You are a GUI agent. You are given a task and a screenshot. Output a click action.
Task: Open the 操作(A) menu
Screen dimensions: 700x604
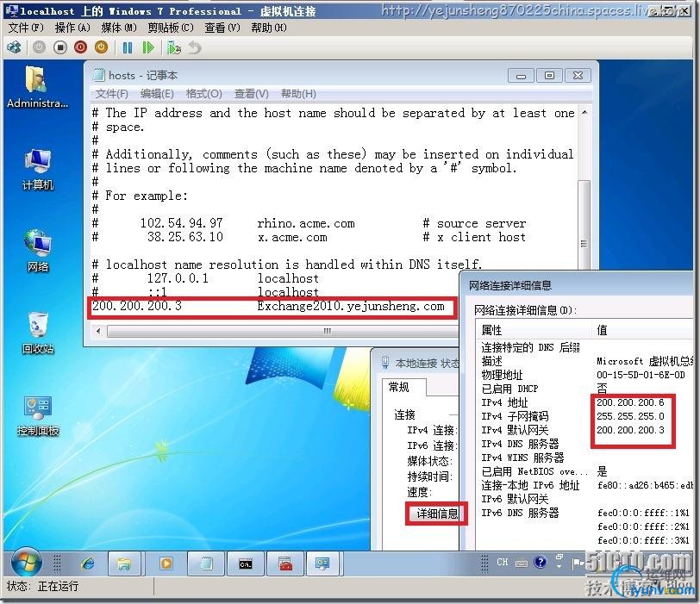[x=72, y=28]
